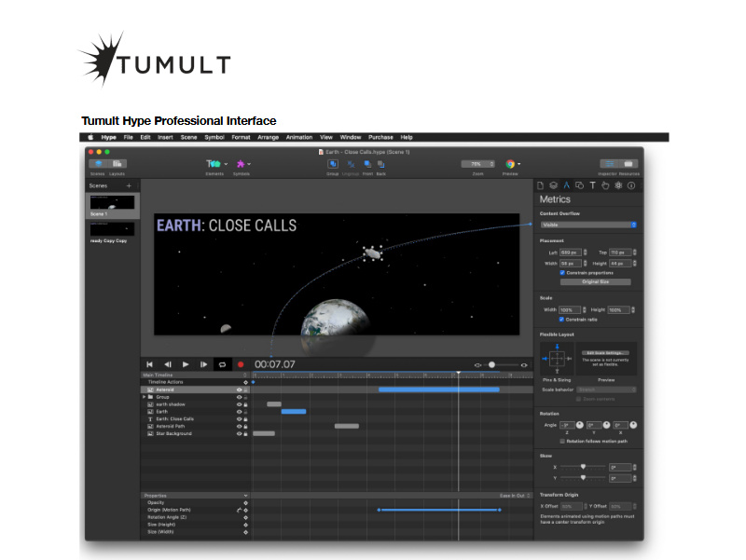Open the Actions inspector hand tab
Viewport: 746px width, 560px height.
pos(605,185)
